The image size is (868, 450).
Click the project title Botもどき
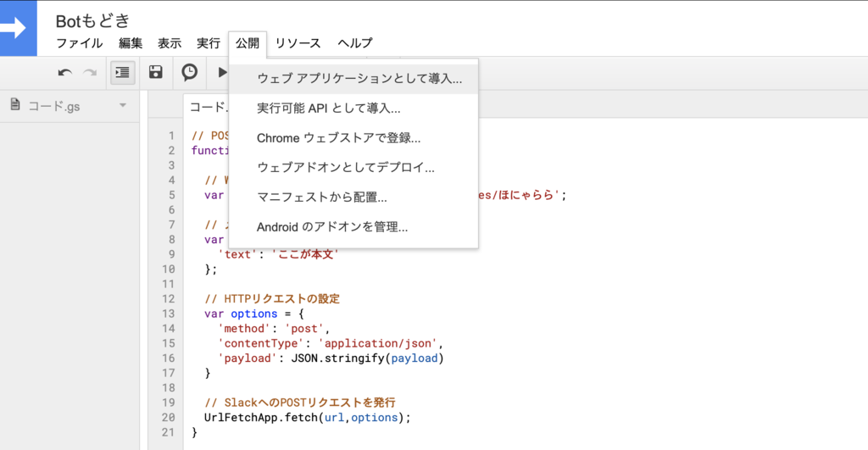click(93, 20)
